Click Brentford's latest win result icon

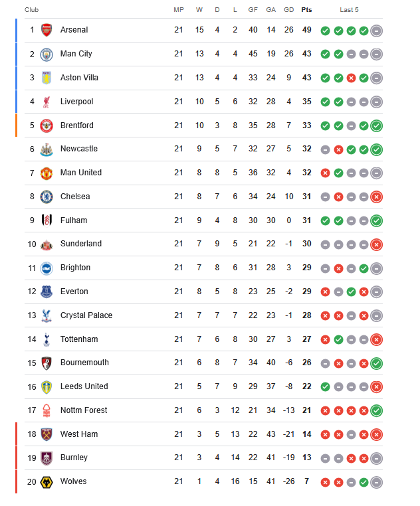click(x=376, y=126)
